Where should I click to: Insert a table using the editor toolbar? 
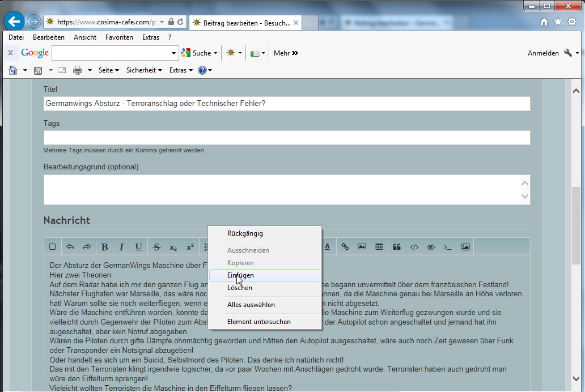pyautogui.click(x=379, y=247)
